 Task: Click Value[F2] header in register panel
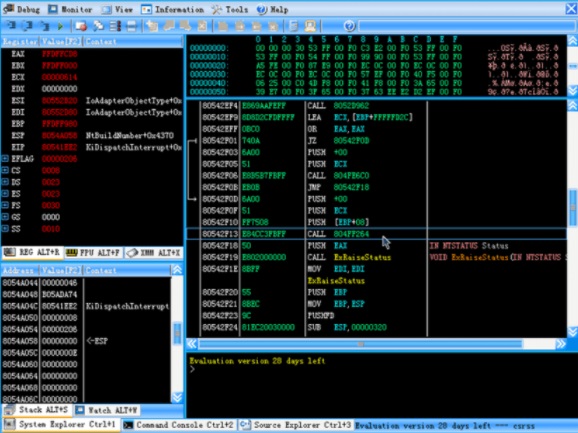click(x=61, y=41)
